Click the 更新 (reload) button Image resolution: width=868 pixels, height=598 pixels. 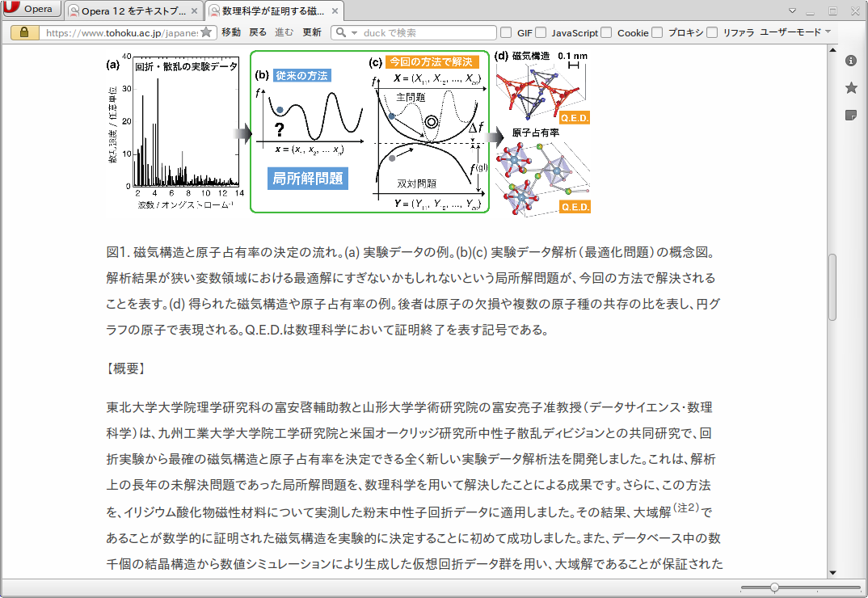[x=311, y=32]
